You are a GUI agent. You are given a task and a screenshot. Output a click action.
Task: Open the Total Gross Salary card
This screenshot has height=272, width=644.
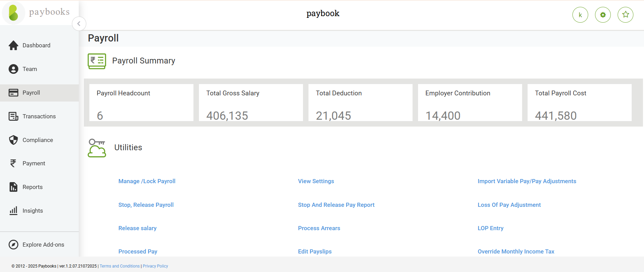coord(251,103)
